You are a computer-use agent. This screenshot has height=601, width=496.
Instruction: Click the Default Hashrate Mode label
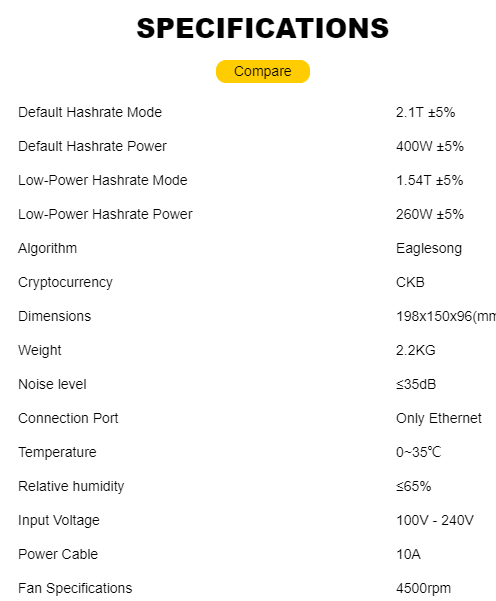[90, 112]
